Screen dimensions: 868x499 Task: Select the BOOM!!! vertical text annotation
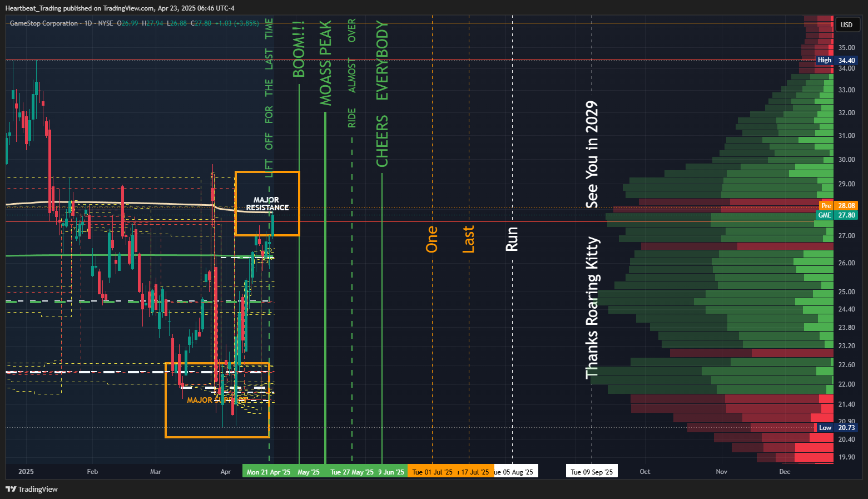299,49
